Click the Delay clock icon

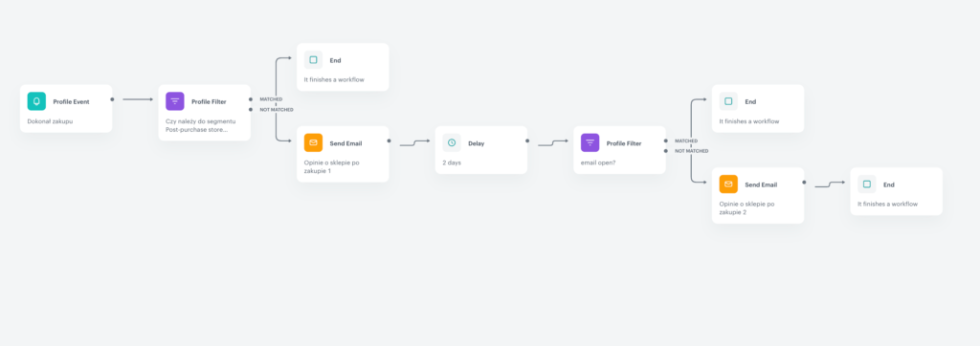click(452, 143)
